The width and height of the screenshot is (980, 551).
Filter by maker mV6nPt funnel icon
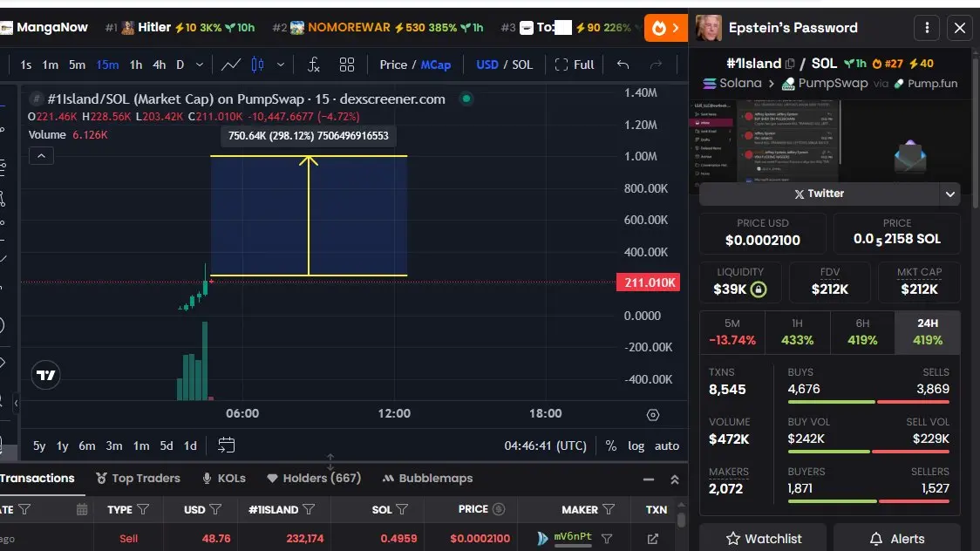[x=606, y=538]
